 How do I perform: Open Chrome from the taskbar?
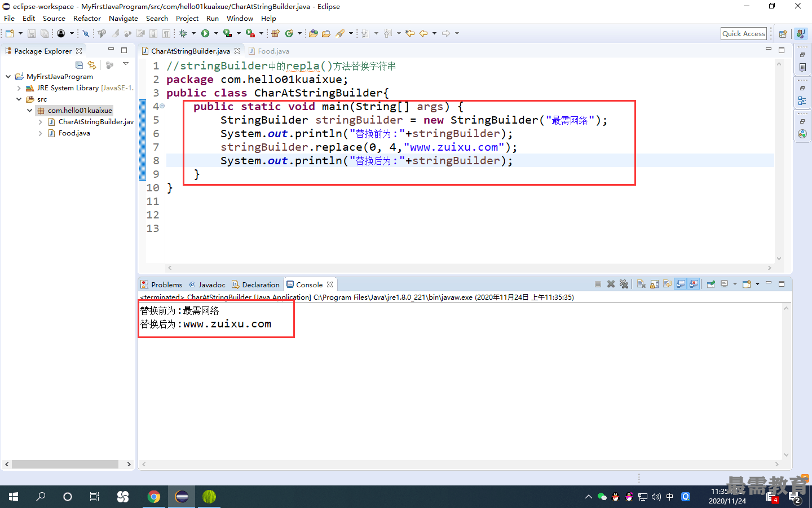click(x=153, y=497)
